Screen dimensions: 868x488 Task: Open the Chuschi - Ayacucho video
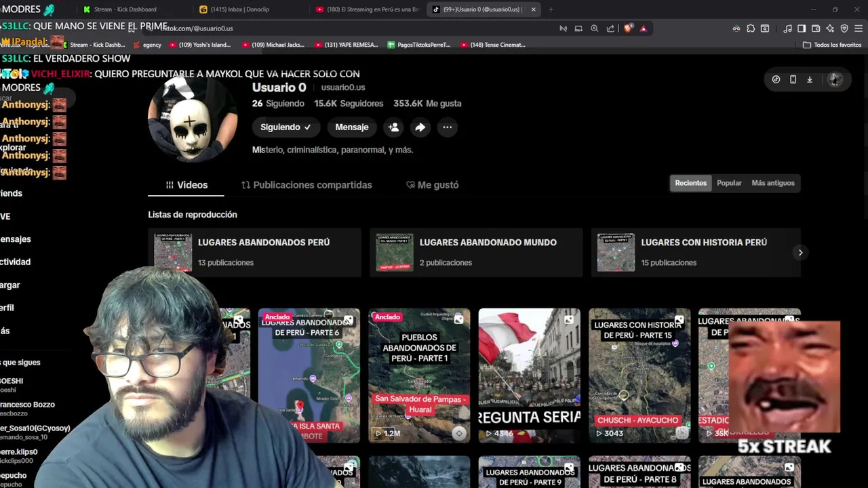[x=639, y=375]
